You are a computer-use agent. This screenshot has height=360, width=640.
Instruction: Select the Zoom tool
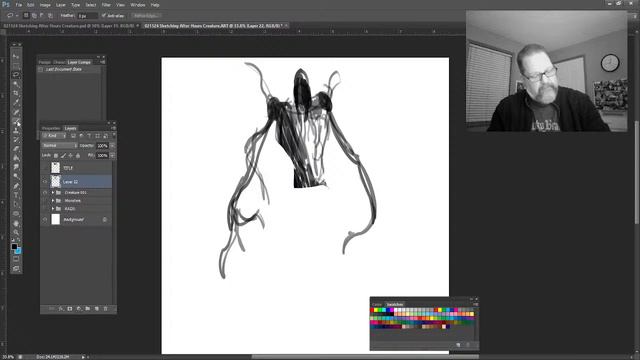pos(16,232)
